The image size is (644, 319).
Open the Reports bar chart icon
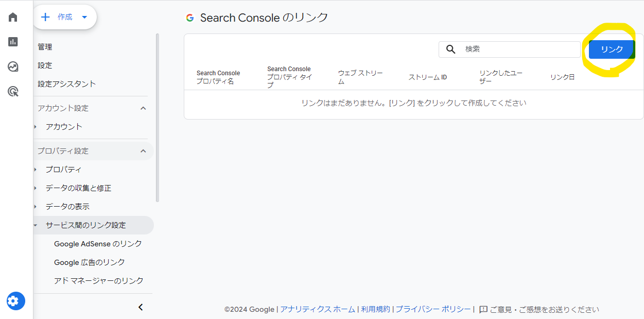[x=13, y=42]
